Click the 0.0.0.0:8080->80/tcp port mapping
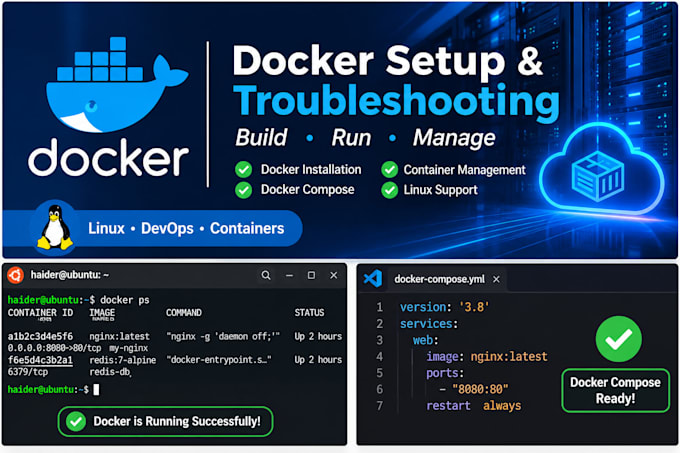Image resolution: width=680 pixels, height=453 pixels. click(54, 348)
